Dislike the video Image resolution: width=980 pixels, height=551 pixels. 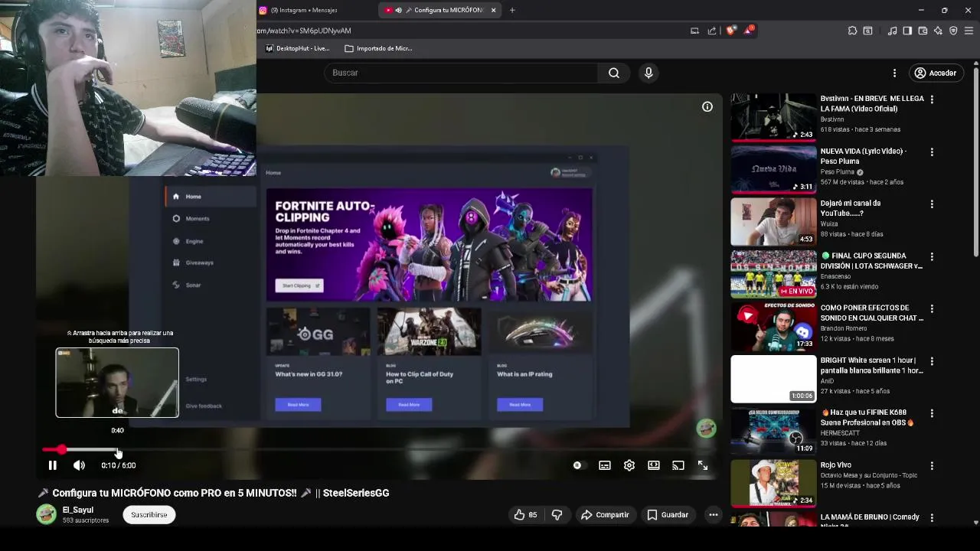[x=557, y=515]
